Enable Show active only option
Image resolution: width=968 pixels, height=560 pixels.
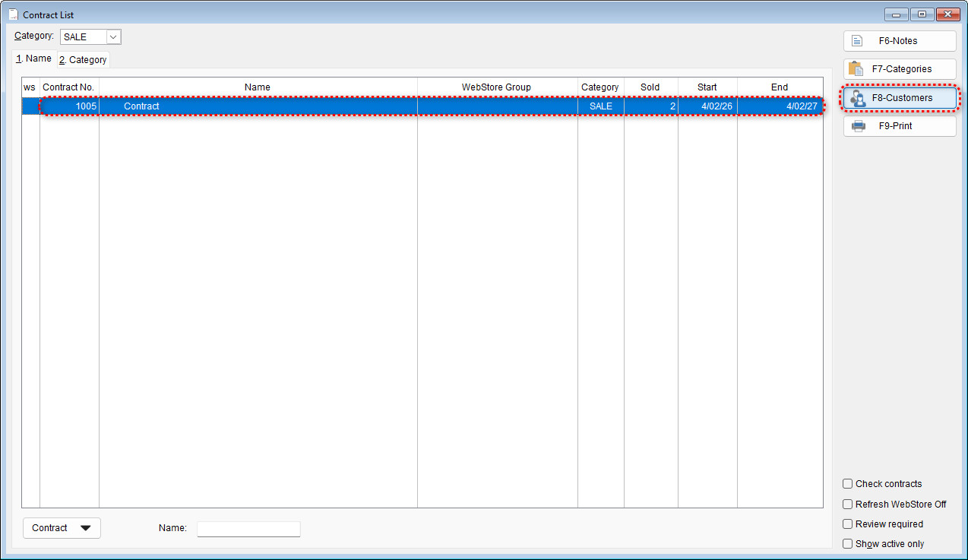pos(848,544)
